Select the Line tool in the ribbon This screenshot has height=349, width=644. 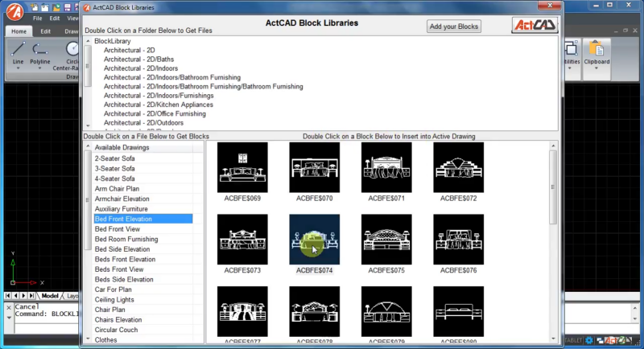[18, 53]
